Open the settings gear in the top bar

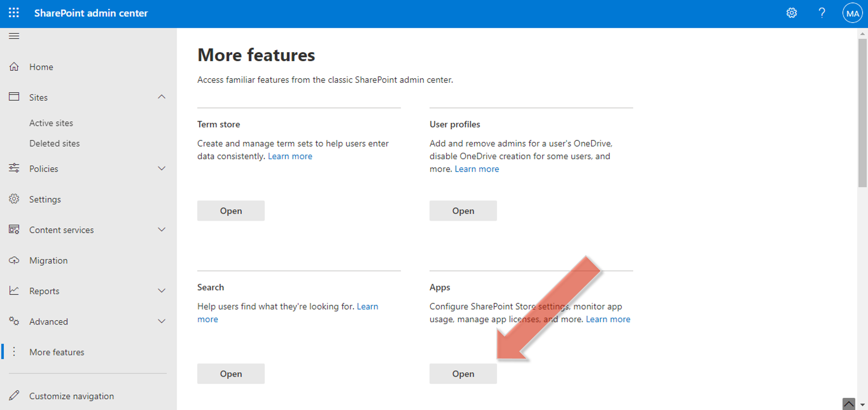[x=791, y=13]
